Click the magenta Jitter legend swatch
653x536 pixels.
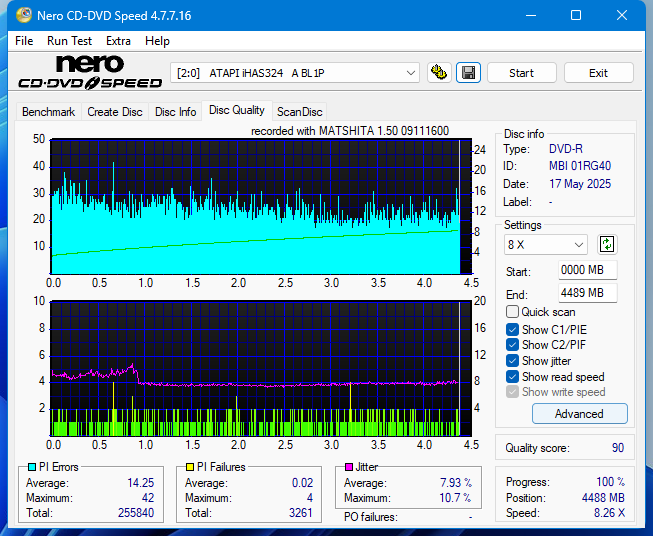[x=349, y=467]
